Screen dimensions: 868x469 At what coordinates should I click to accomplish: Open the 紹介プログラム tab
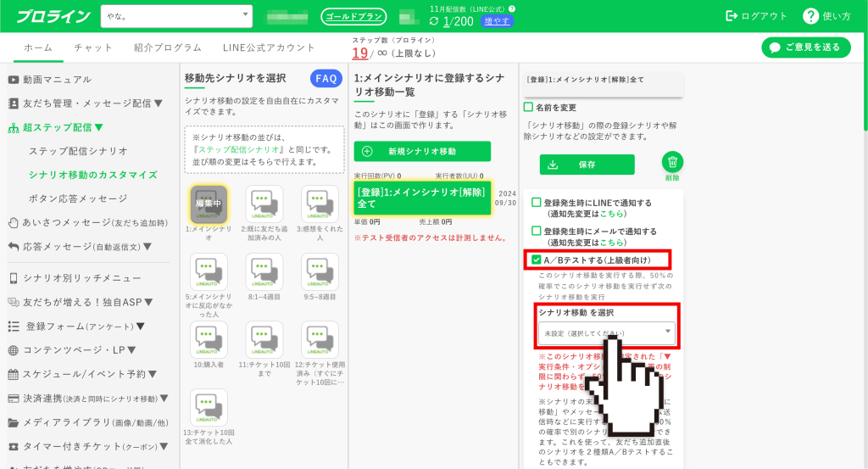(x=168, y=47)
